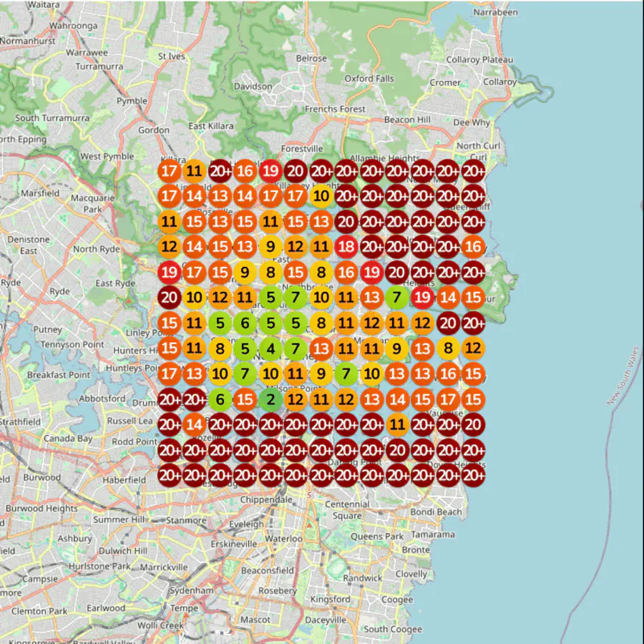Select orange 16 marker at end of 18's row
The height and width of the screenshot is (644, 644).
[473, 247]
